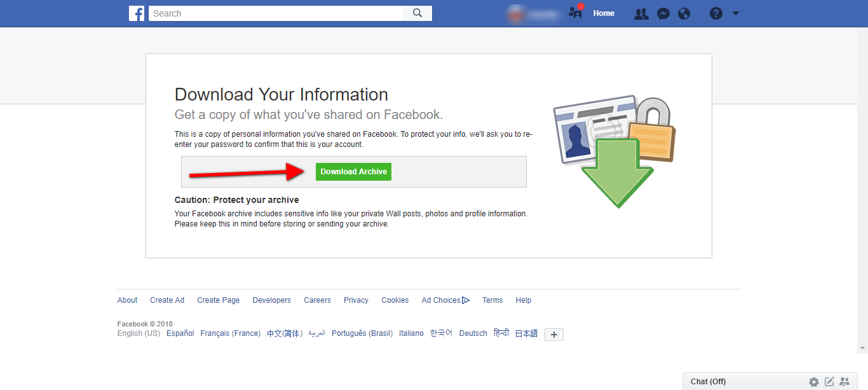868x390 pixels.
Task: Open the About footer link
Action: (127, 300)
